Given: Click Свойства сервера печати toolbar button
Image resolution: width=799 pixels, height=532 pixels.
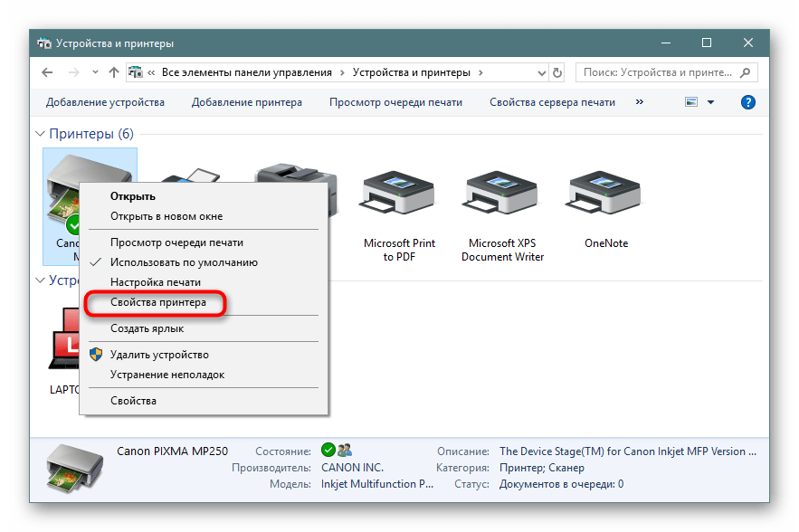Looking at the screenshot, I should click(552, 102).
